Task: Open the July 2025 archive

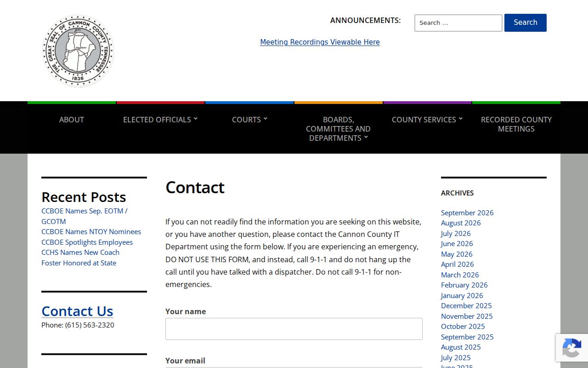Action: click(x=456, y=357)
